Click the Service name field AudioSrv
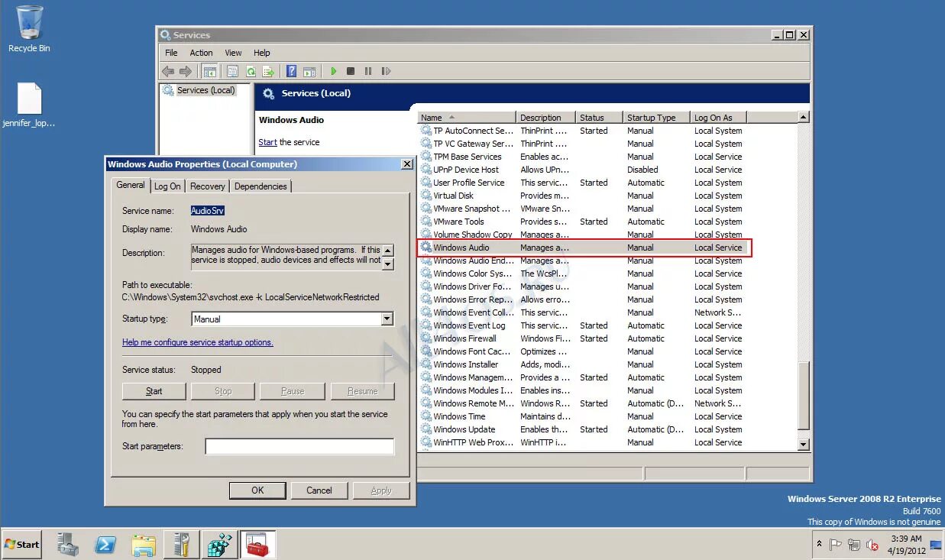 (x=208, y=211)
